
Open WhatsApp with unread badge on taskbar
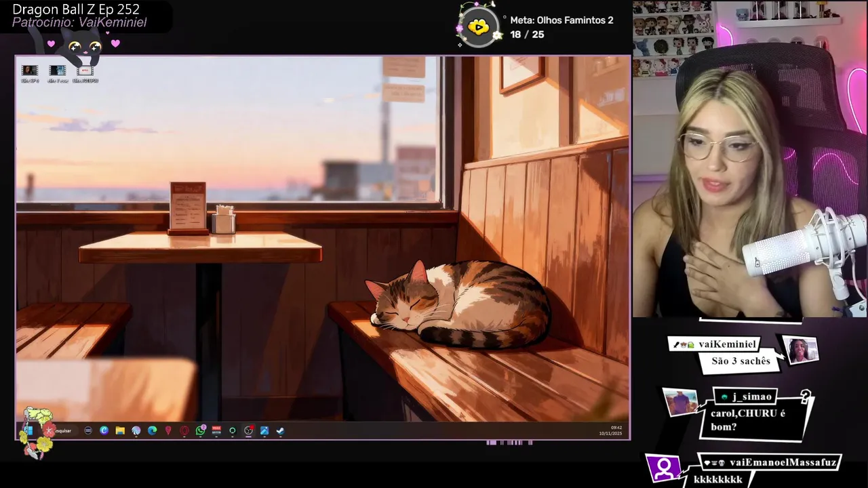click(x=201, y=430)
